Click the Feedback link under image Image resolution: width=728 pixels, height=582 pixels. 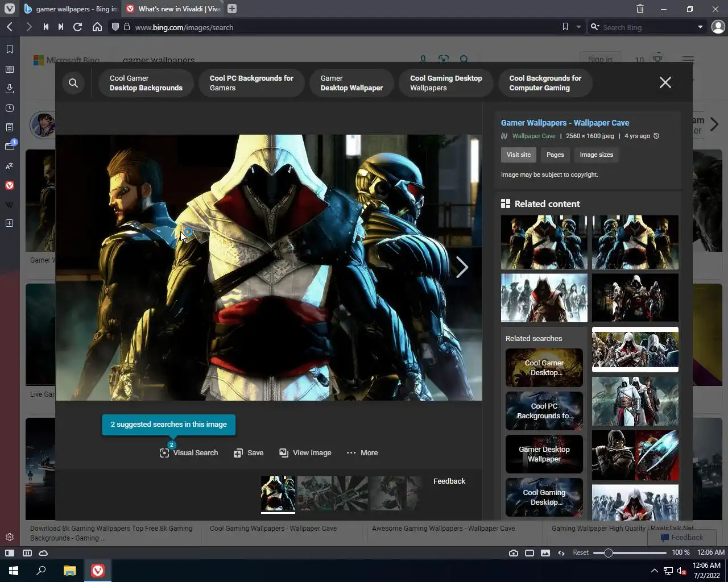click(x=449, y=481)
